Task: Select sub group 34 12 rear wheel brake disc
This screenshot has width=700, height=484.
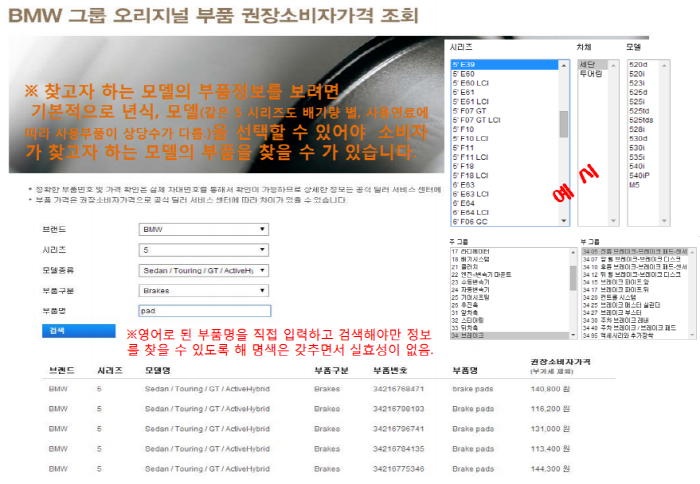Action: [635, 275]
